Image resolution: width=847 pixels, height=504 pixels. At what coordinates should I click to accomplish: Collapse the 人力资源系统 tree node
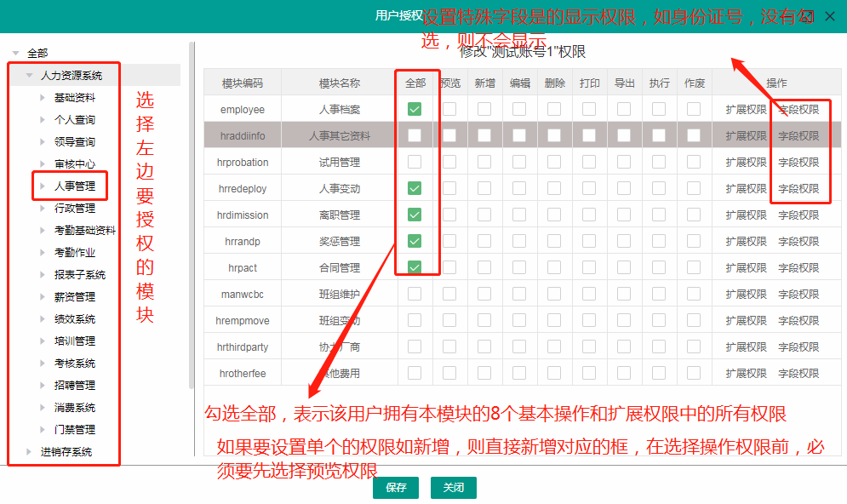30,76
